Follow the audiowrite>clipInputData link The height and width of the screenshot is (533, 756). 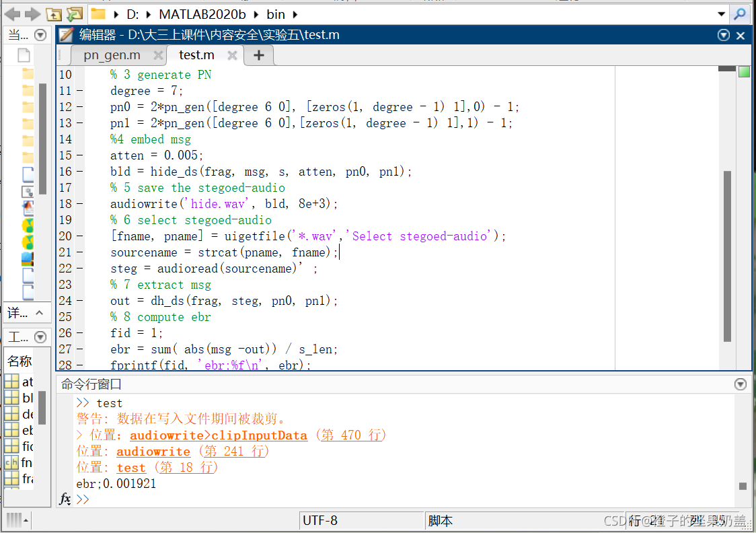point(219,435)
